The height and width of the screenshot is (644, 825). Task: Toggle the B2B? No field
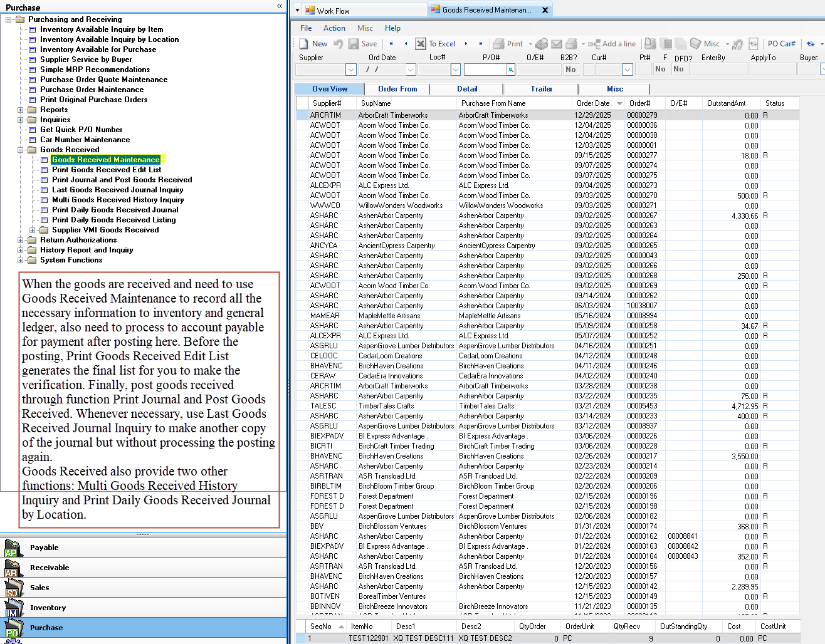[x=570, y=70]
